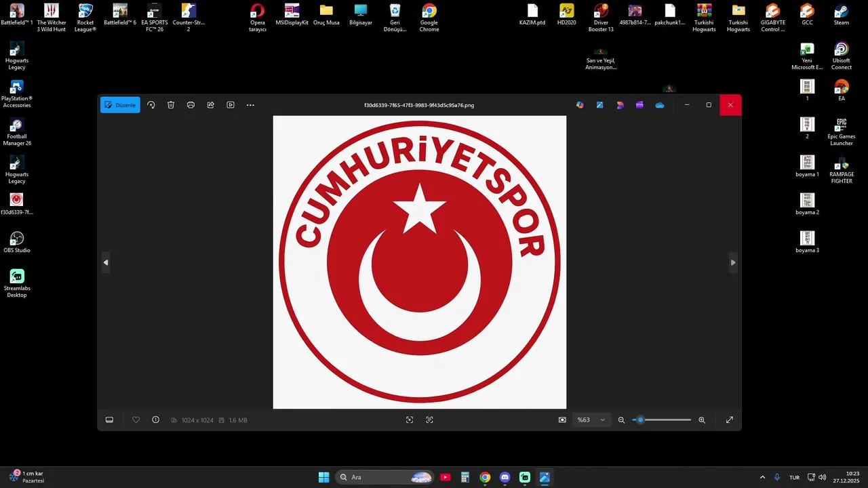Select the GIGABYTE Control desktop icon
868x488 pixels.
(x=772, y=18)
